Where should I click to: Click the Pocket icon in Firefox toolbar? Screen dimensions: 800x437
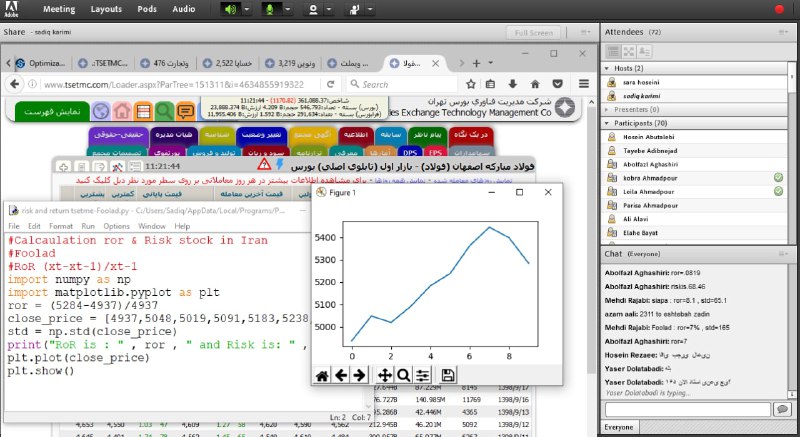[558, 84]
